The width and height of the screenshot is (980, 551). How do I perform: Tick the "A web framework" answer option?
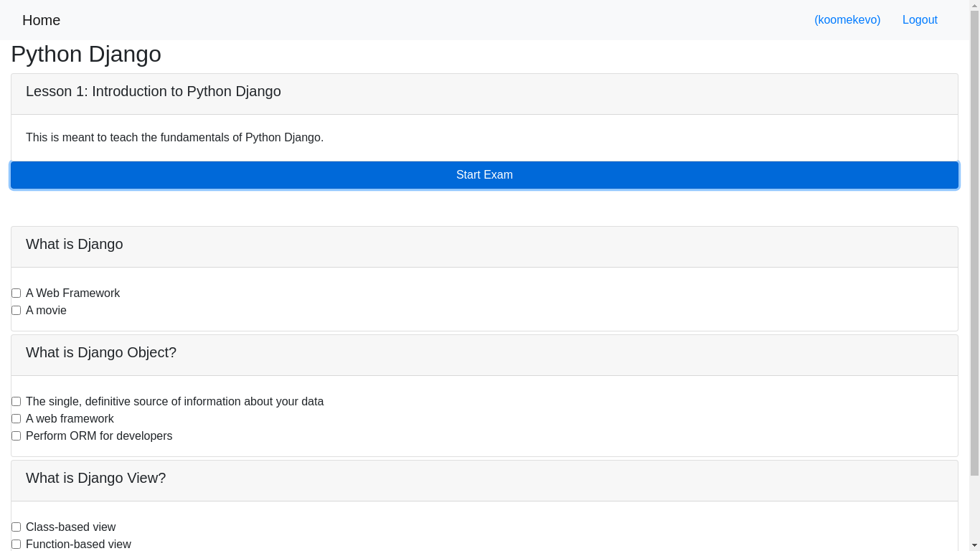click(x=16, y=418)
